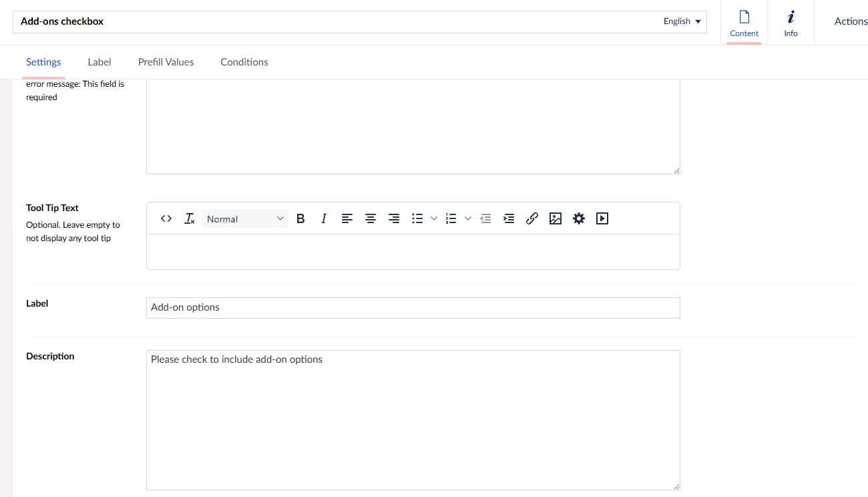Insert a bullet list
Viewport: 868px width, 497px height.
pyautogui.click(x=417, y=218)
